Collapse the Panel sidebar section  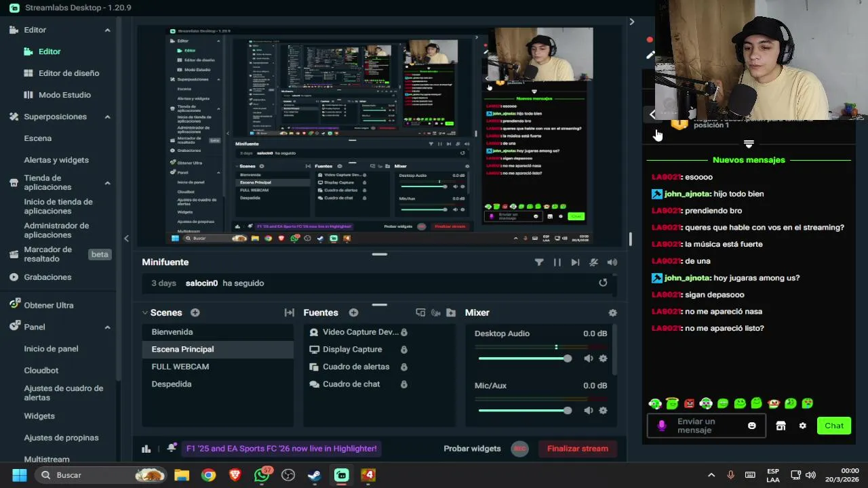(x=107, y=327)
